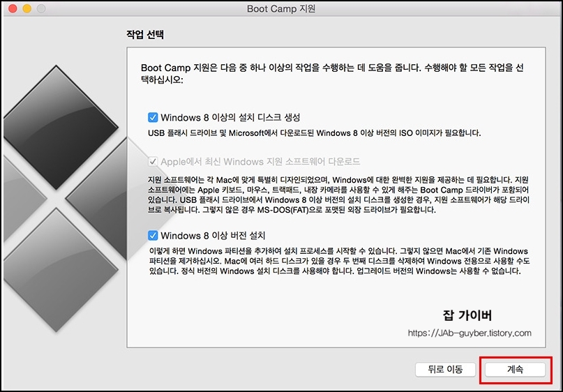Click the label Windows 8 이상 버전 설치
The height and width of the screenshot is (392, 563).
pyautogui.click(x=213, y=236)
